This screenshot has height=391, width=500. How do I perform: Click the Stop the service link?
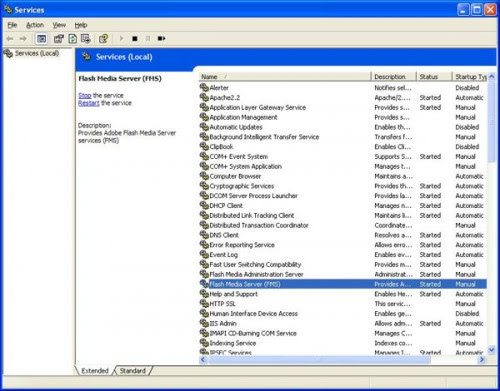coord(85,95)
